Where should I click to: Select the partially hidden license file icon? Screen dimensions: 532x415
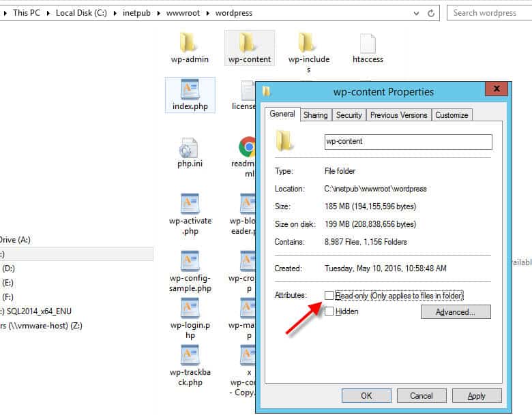click(x=248, y=91)
